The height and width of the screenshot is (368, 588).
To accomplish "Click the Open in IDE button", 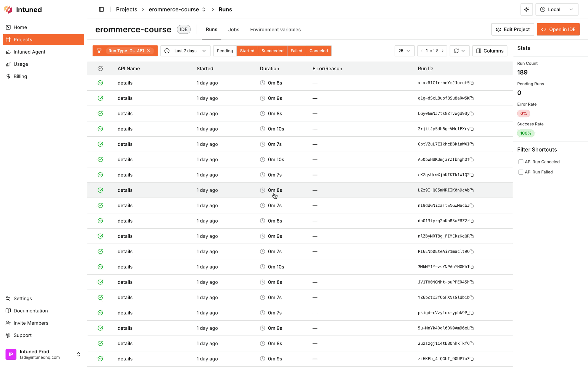I will [x=558, y=29].
